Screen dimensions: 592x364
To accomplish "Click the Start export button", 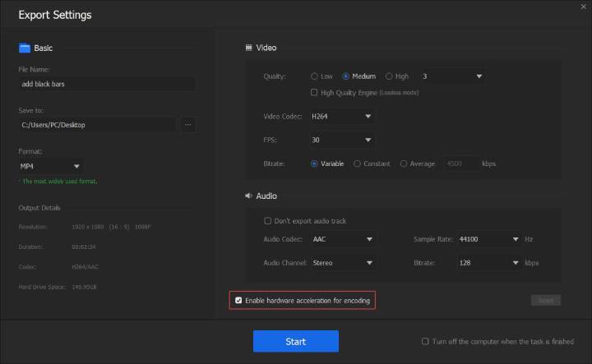I will tap(295, 342).
